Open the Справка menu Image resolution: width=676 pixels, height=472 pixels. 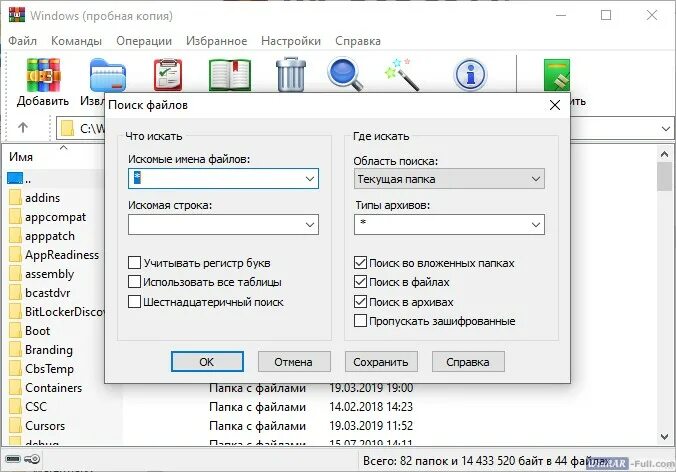tap(358, 41)
